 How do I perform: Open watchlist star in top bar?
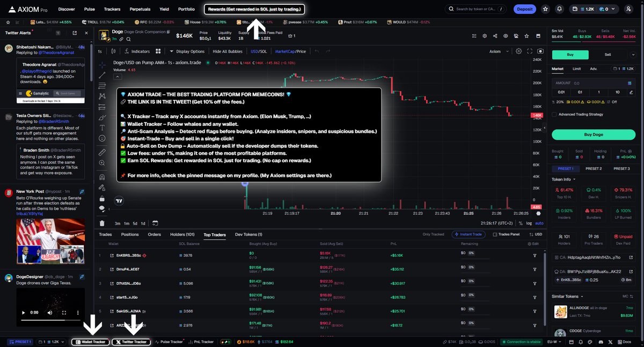tap(546, 9)
